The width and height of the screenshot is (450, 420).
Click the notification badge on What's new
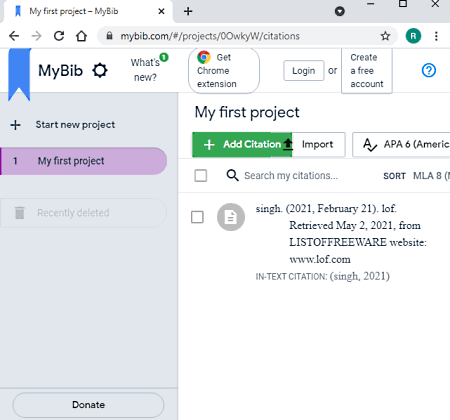(164, 57)
